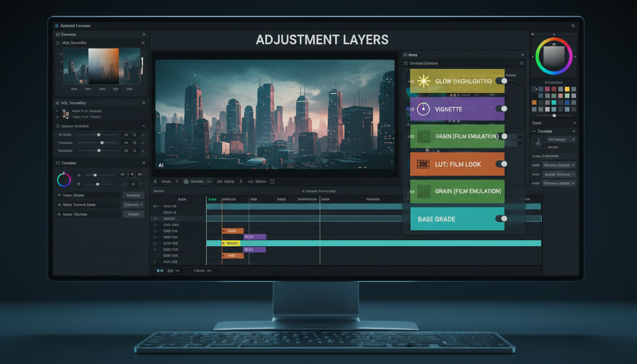The height and width of the screenshot is (364, 637).
Task: Open the bottom dropdown in the right Controls panel
Action: point(559,183)
